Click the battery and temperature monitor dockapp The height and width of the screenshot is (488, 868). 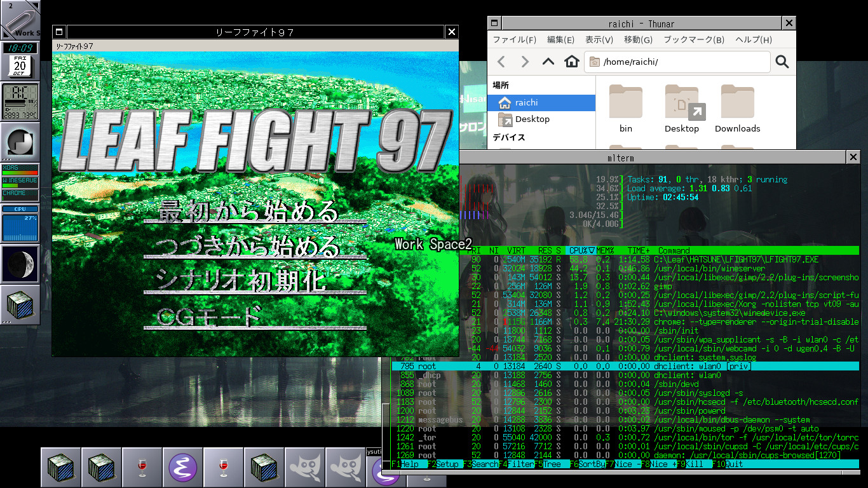(20, 102)
